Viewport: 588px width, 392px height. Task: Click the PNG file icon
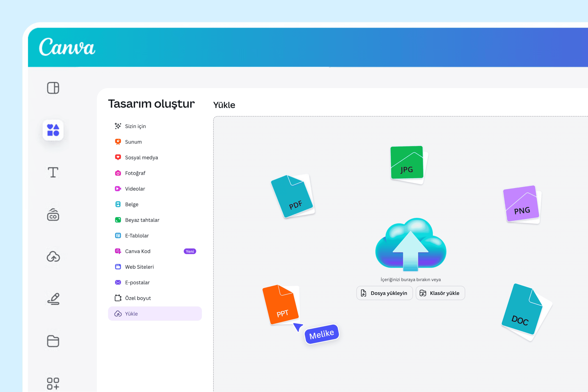pyautogui.click(x=522, y=204)
